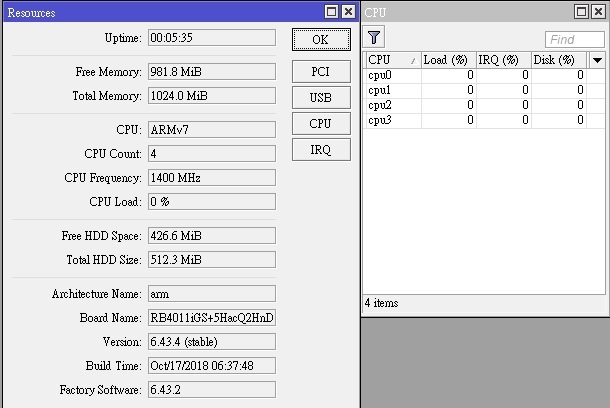Screen dimensions: 610x408
Task: Open the filter icon in CPU window
Action: point(374,37)
